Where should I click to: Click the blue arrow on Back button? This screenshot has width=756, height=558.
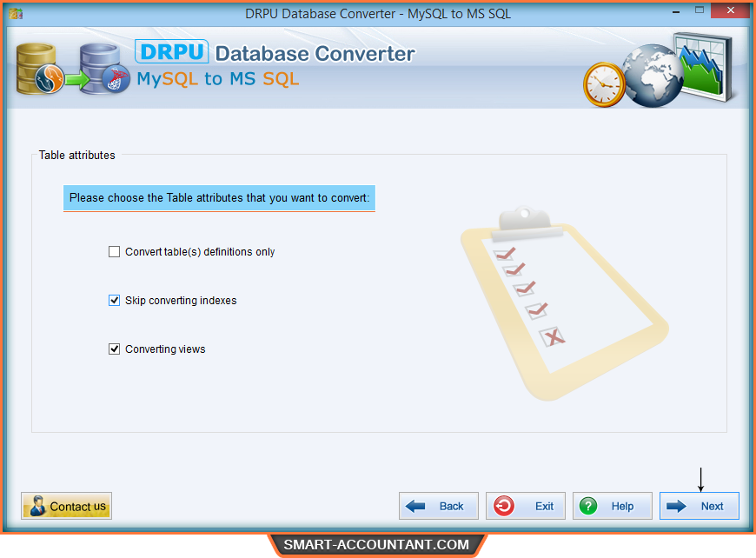click(415, 507)
